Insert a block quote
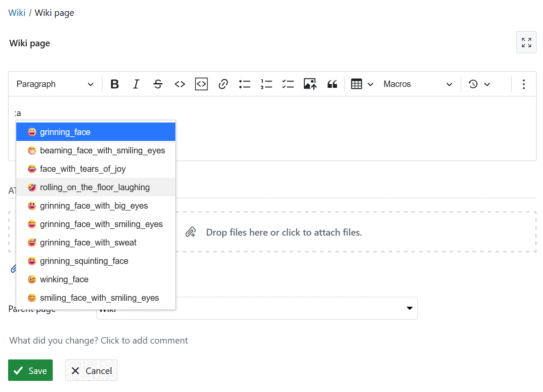 point(332,84)
